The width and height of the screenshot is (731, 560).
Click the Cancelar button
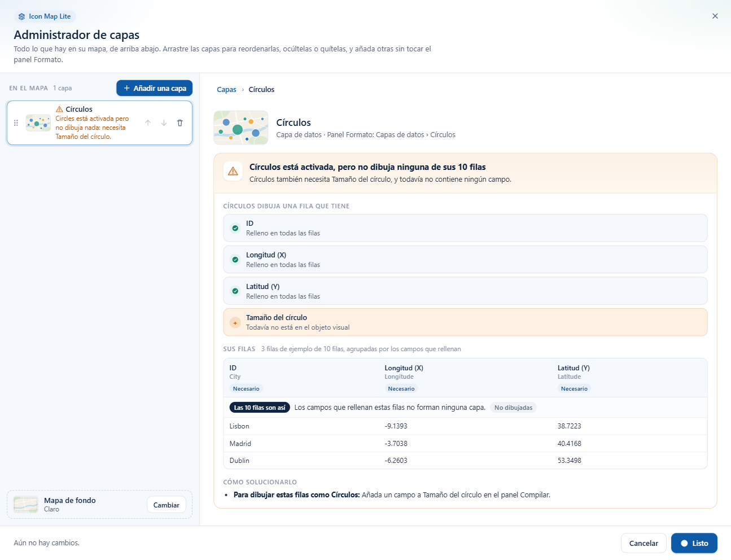[644, 543]
